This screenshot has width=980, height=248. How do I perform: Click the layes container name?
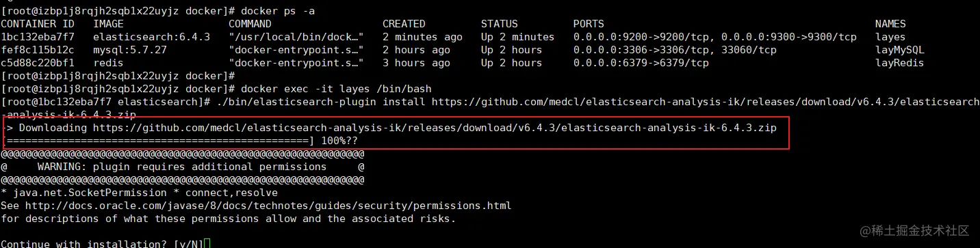(x=890, y=37)
